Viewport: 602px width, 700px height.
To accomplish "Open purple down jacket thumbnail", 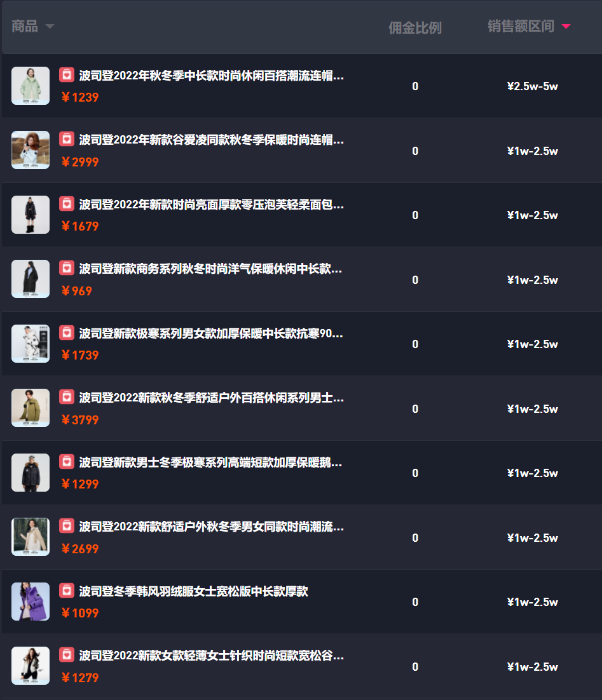I will click(x=31, y=602).
